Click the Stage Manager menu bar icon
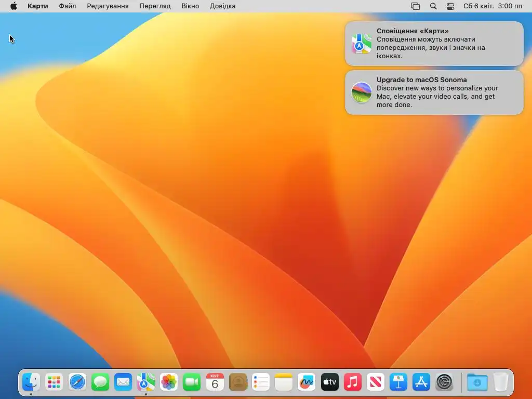Viewport: 532px width, 399px height. coord(415,6)
